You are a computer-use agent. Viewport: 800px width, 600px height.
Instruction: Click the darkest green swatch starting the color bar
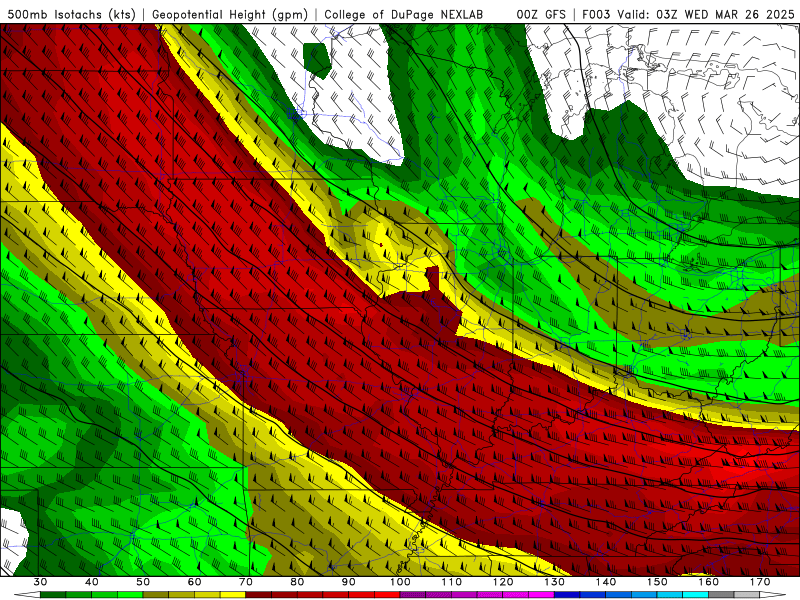tap(53, 595)
